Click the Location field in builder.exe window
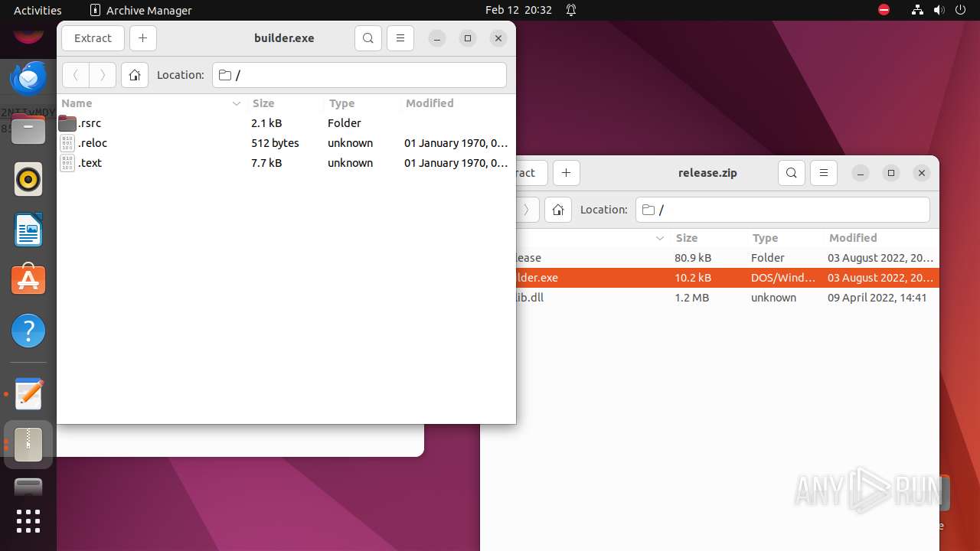The height and width of the screenshot is (551, 980). pyautogui.click(x=359, y=75)
